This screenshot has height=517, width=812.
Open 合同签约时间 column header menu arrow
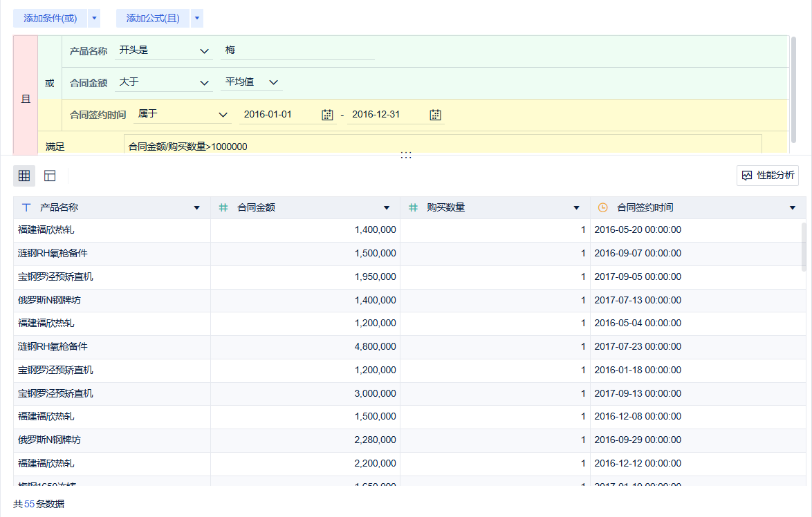point(793,208)
